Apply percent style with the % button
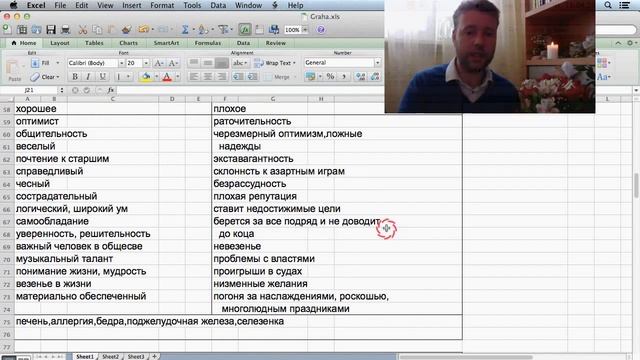The height and width of the screenshot is (360, 640). [330, 76]
